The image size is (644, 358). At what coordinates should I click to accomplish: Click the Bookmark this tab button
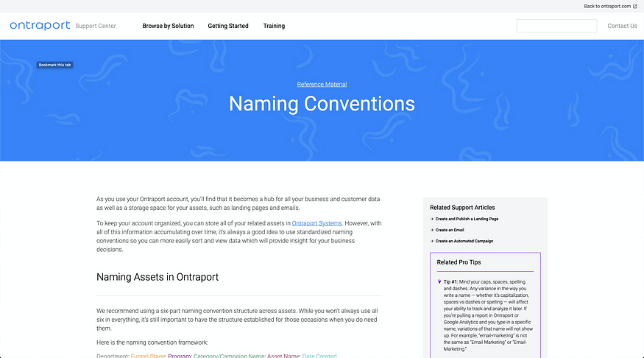coord(54,65)
